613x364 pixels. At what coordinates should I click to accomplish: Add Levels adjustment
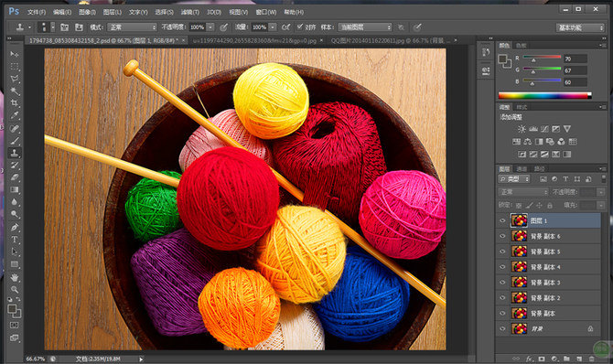pos(533,129)
